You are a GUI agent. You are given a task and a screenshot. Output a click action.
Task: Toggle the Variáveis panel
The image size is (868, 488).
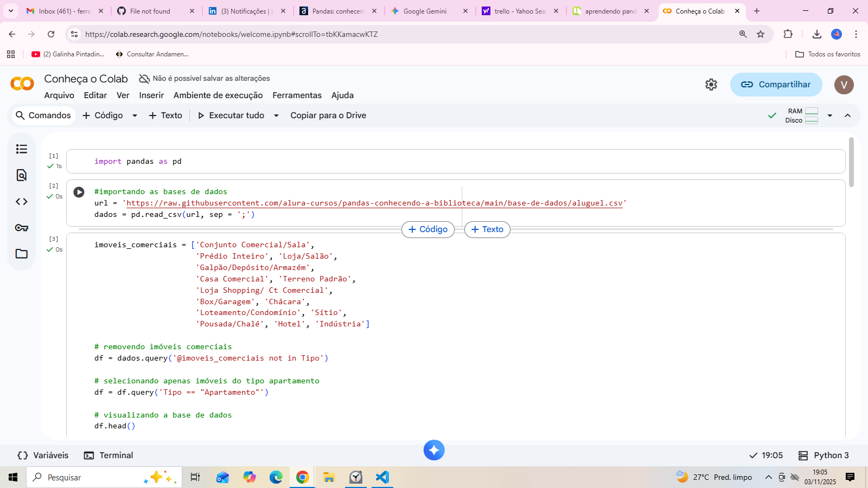click(43, 455)
